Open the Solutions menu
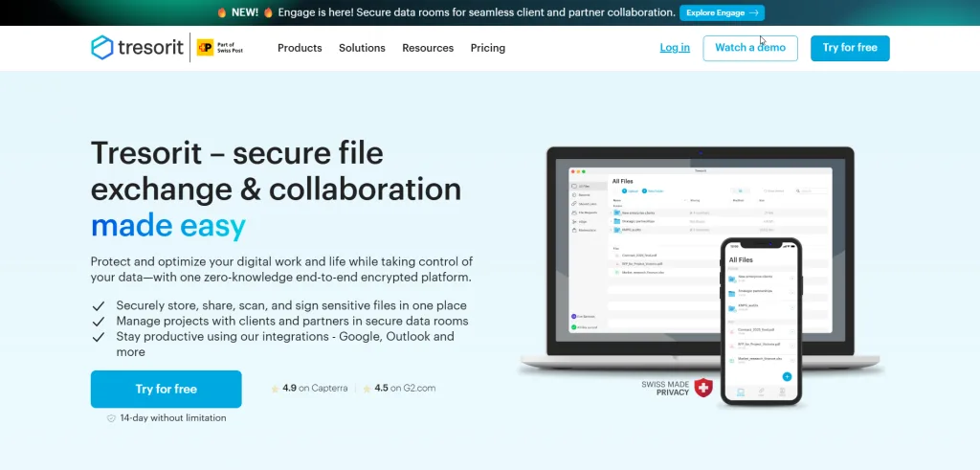 point(362,48)
